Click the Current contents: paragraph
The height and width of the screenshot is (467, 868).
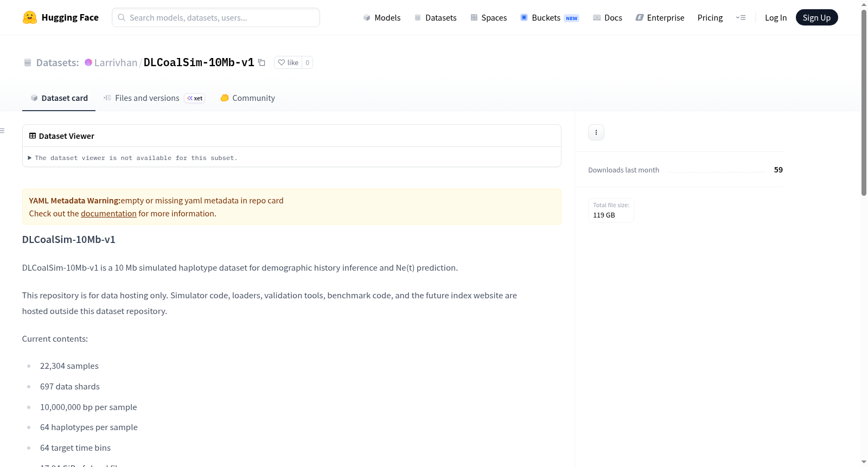(55, 339)
